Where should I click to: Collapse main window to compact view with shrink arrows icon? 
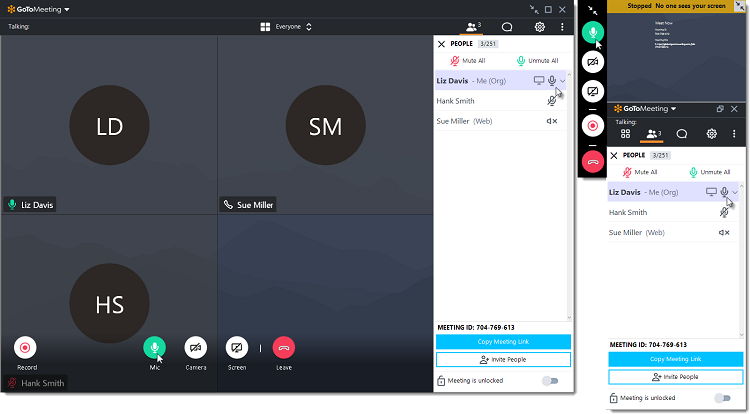click(x=534, y=9)
